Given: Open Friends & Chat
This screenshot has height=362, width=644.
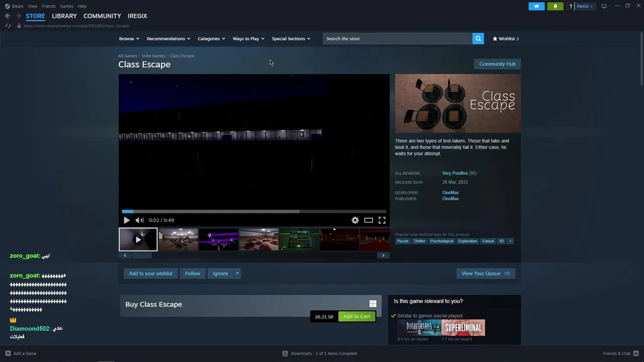Looking at the screenshot, I should pos(620,353).
